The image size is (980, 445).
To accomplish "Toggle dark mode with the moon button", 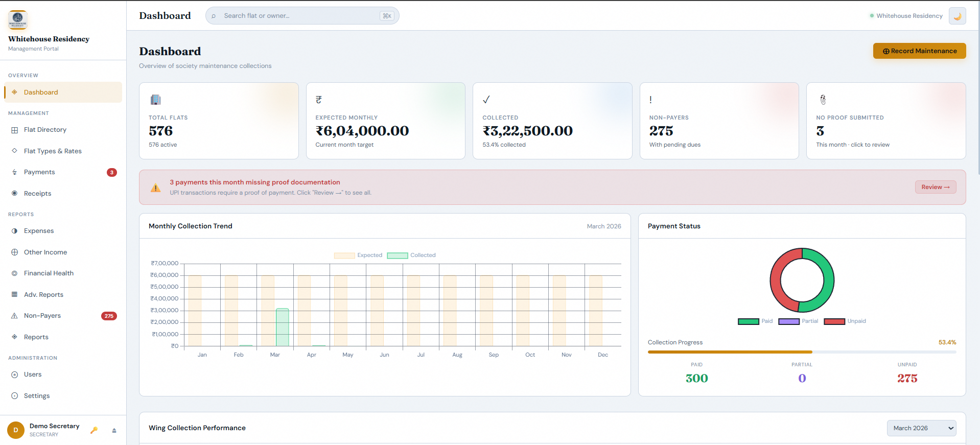I will click(957, 16).
